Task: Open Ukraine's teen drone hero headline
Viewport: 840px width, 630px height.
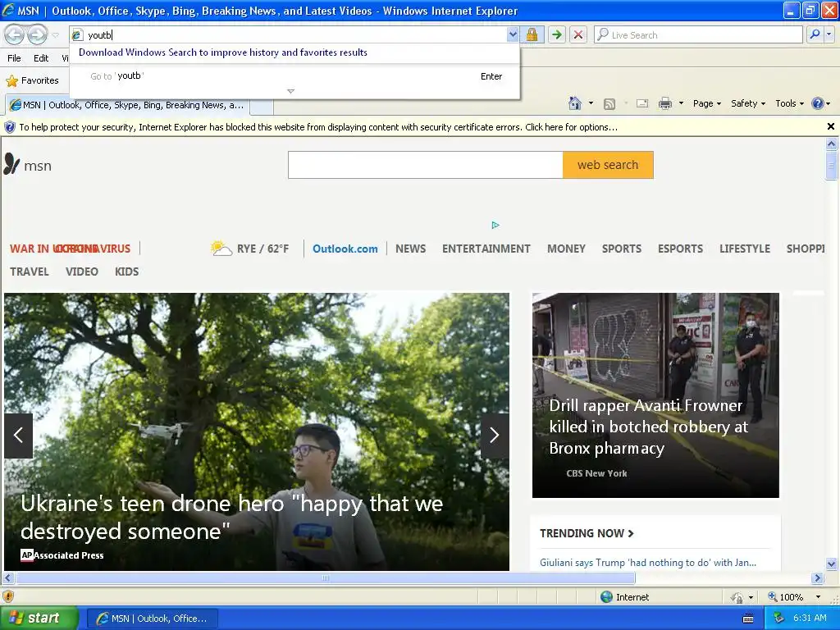Action: 232,517
